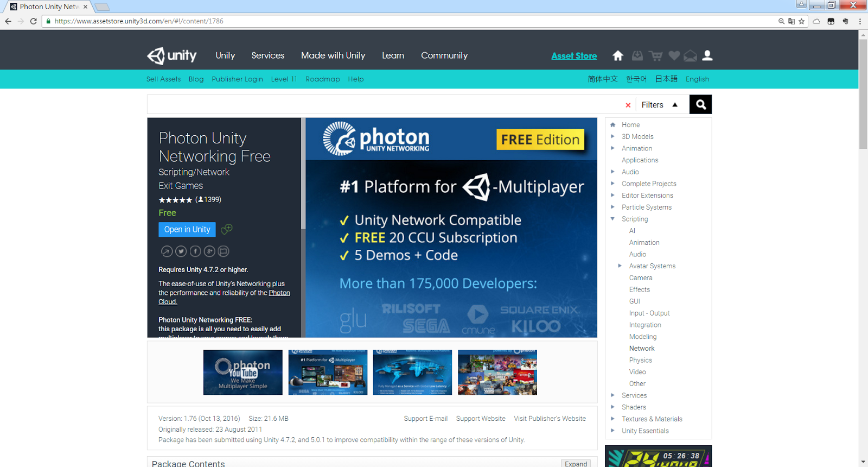Click the Exit Games publisher name
The height and width of the screenshot is (467, 868).
coord(181,186)
